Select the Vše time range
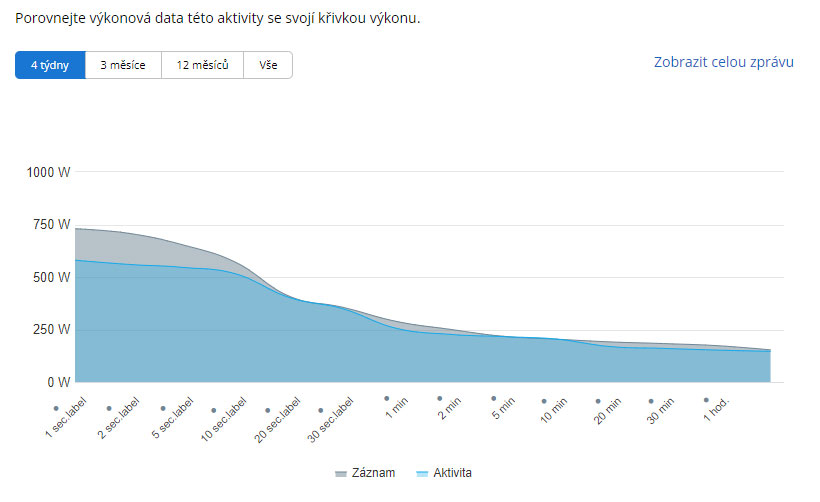 coord(268,66)
